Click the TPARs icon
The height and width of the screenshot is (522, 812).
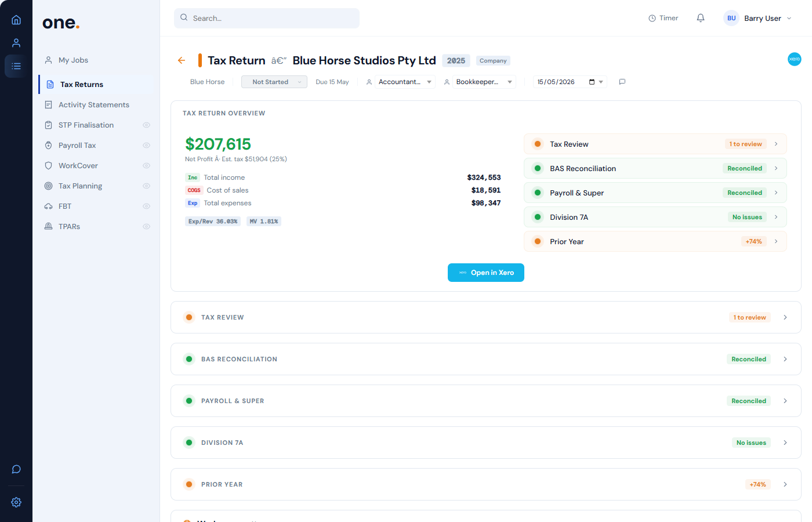click(x=49, y=226)
